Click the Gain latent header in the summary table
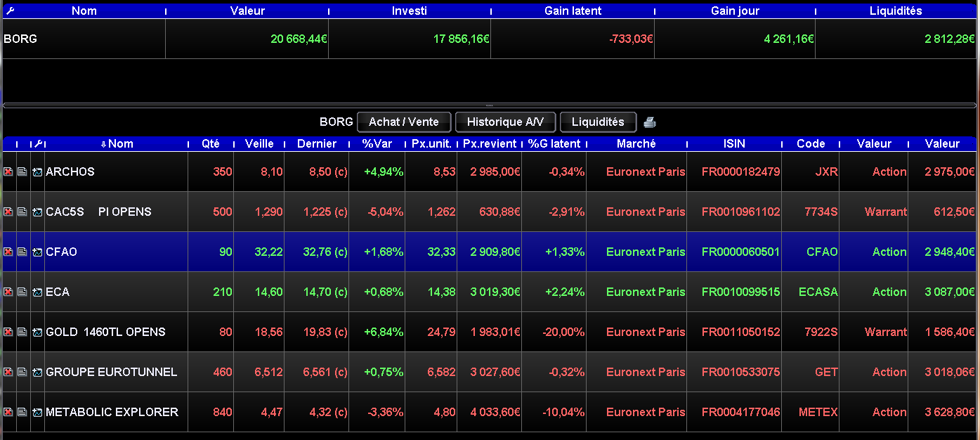This screenshot has height=440, width=980. coord(573,11)
